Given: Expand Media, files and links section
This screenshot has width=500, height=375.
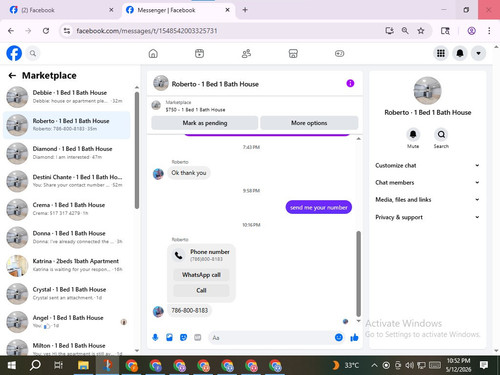Looking at the screenshot, I should pyautogui.click(x=427, y=200).
